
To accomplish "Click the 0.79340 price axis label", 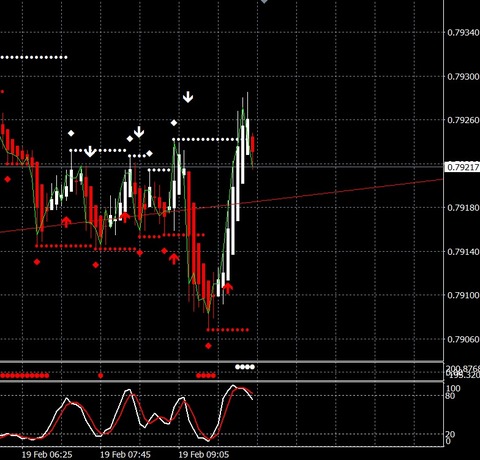I will point(463,33).
